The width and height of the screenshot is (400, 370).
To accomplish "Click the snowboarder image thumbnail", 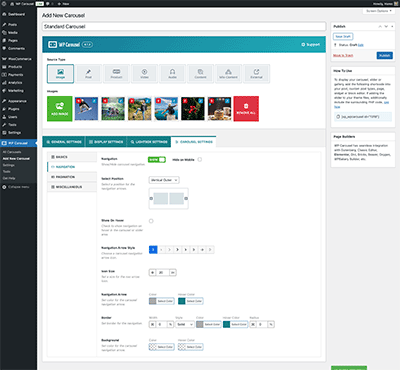I will click(x=86, y=109).
